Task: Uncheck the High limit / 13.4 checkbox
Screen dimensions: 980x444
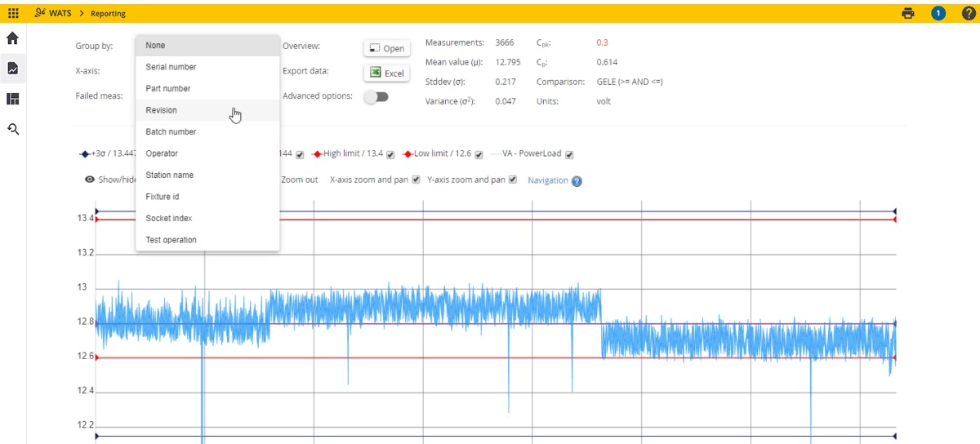Action: pyautogui.click(x=390, y=154)
